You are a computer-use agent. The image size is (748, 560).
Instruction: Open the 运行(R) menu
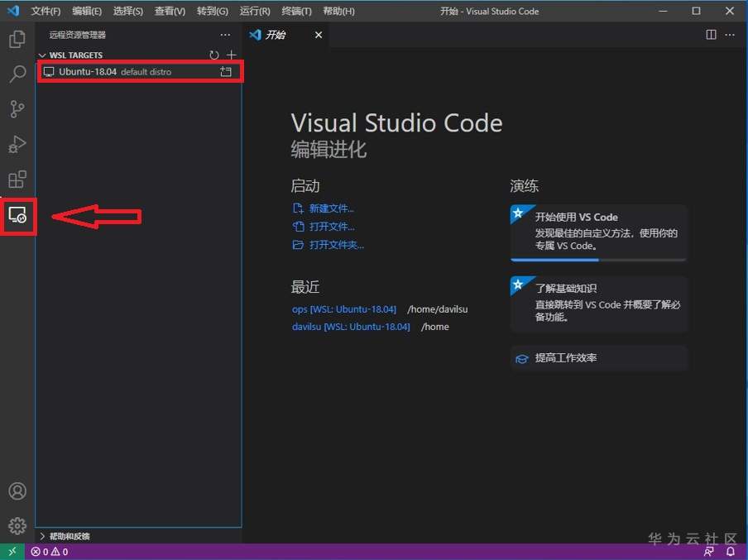pos(255,11)
